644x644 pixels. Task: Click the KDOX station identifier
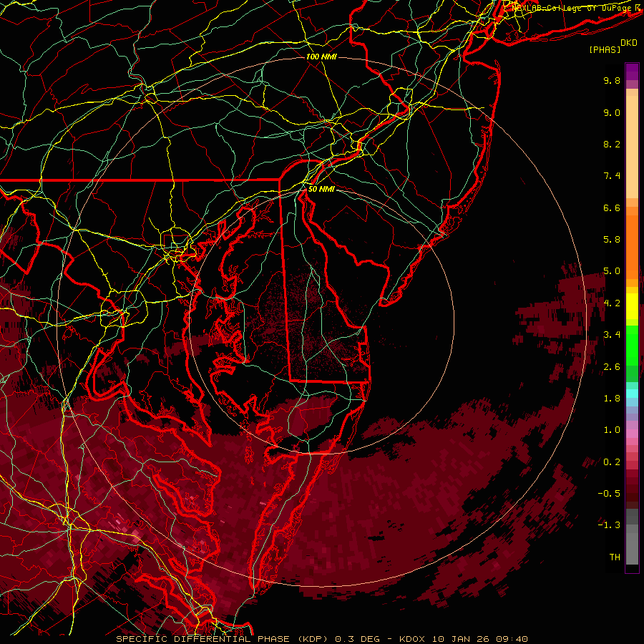[412, 639]
